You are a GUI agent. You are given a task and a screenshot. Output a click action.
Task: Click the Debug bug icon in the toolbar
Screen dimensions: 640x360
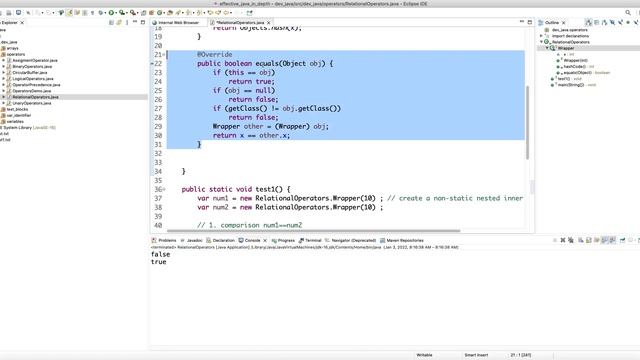tap(101, 13)
